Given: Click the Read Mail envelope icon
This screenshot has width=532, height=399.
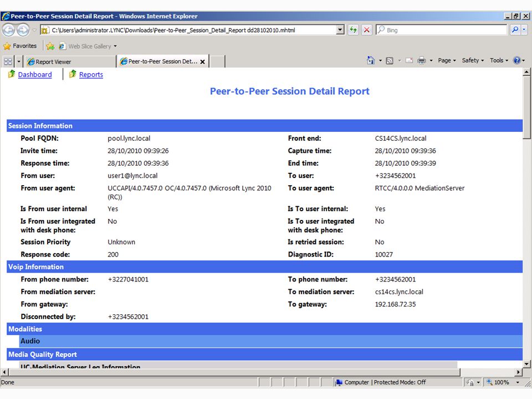Looking at the screenshot, I should [409, 60].
